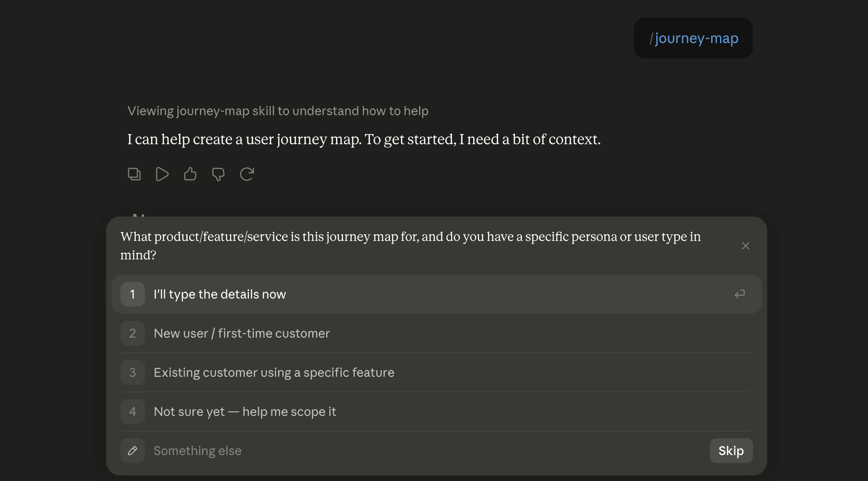Viewport: 868px width, 481px height.
Task: Pick Existing customer using a specific feature
Action: coord(437,372)
